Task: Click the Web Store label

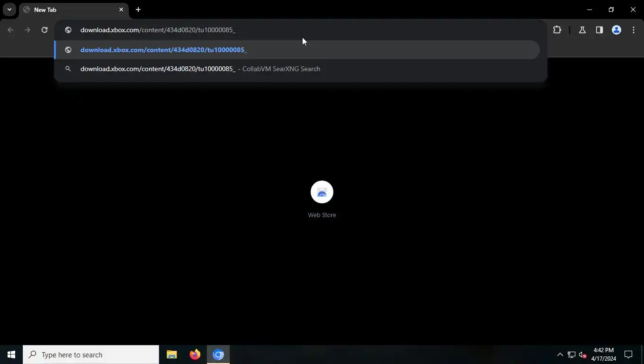Action: coord(322,215)
